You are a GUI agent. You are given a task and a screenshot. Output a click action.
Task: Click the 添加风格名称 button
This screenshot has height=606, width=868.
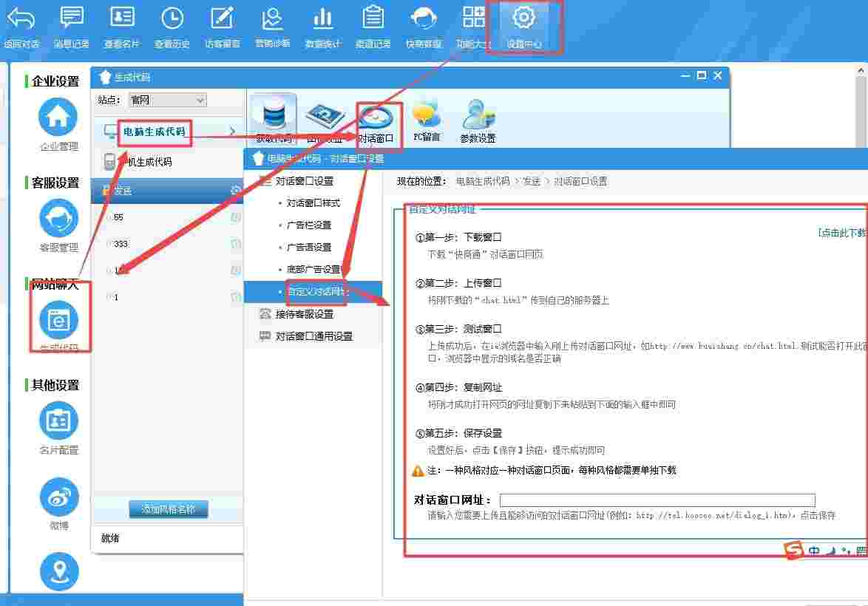click(167, 509)
